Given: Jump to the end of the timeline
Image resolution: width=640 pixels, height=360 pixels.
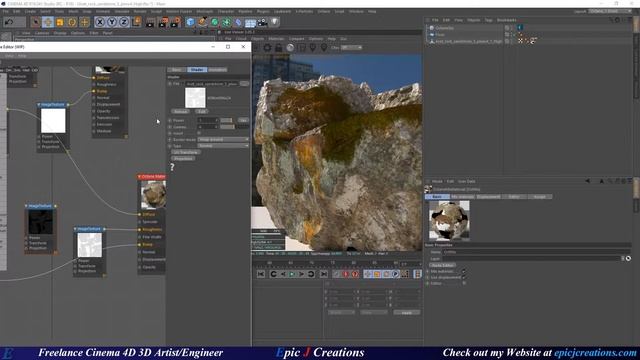Looking at the screenshot, I should coord(324,274).
